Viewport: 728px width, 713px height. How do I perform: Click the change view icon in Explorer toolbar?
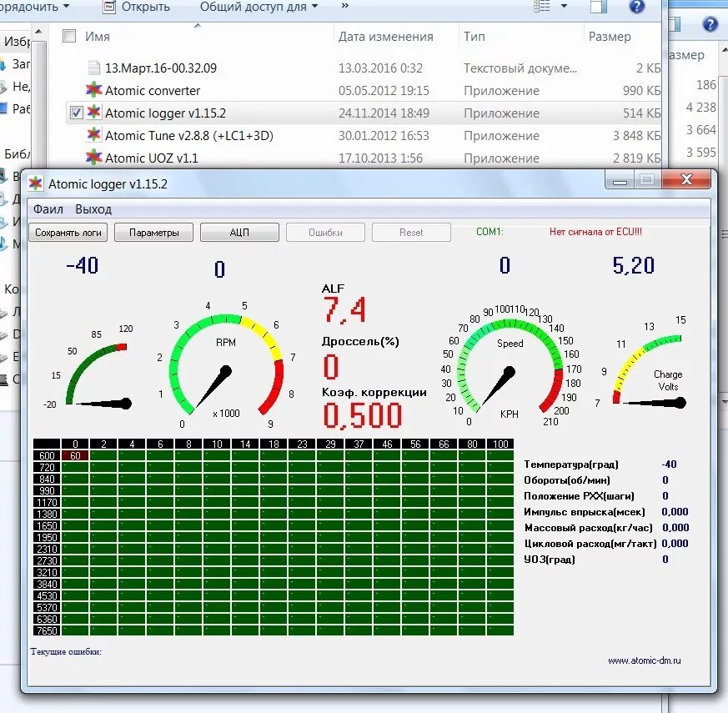tap(542, 6)
